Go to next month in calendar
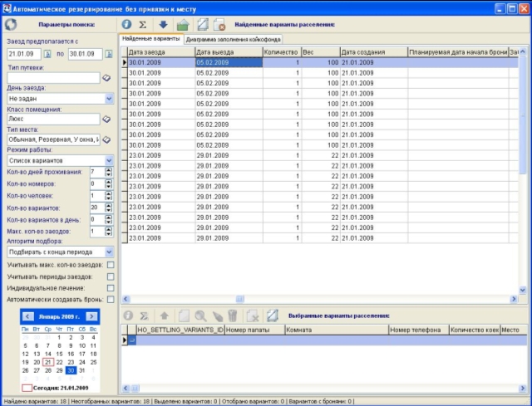Screen dimensions: 532x406 pyautogui.click(x=91, y=316)
